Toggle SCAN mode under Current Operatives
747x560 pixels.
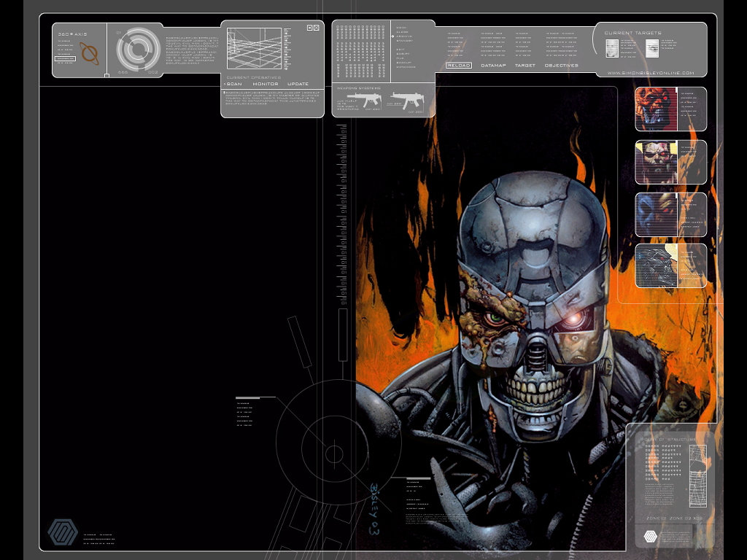tap(233, 84)
